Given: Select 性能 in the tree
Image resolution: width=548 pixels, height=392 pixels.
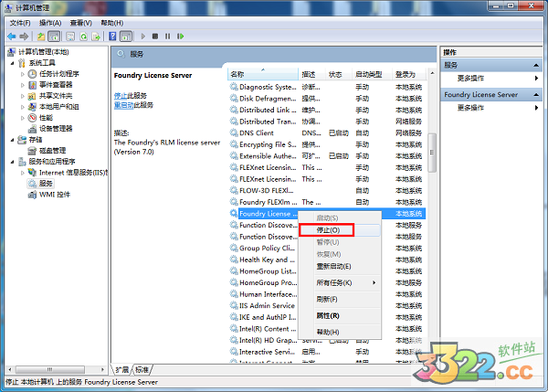Looking at the screenshot, I should pyautogui.click(x=47, y=118).
